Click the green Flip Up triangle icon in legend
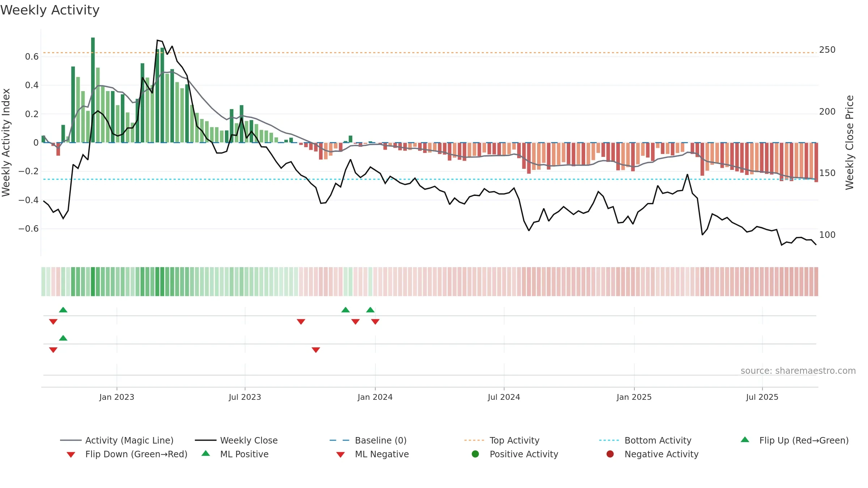Image resolution: width=868 pixels, height=488 pixels. [x=745, y=440]
